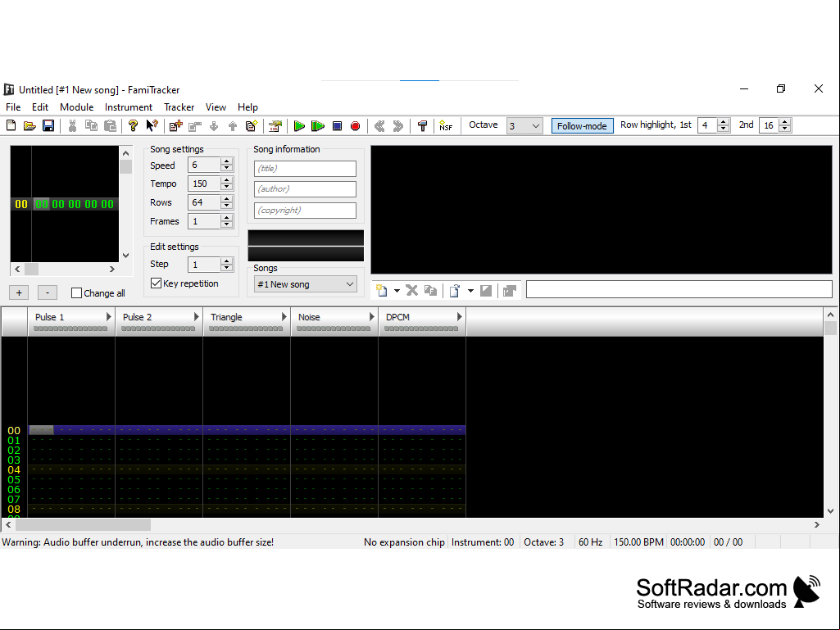This screenshot has height=630, width=840.
Task: Click the pattern editor horizontal scrollbar thumb
Action: [x=83, y=524]
